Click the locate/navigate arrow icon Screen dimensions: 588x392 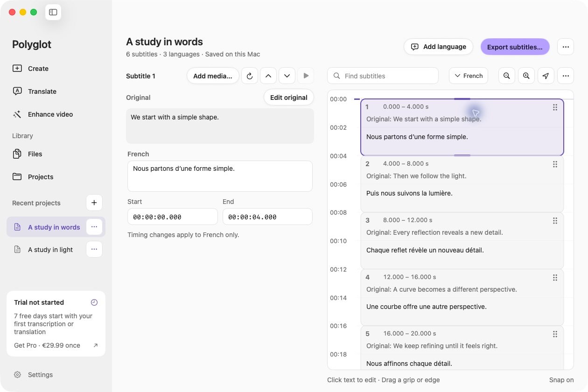point(546,76)
